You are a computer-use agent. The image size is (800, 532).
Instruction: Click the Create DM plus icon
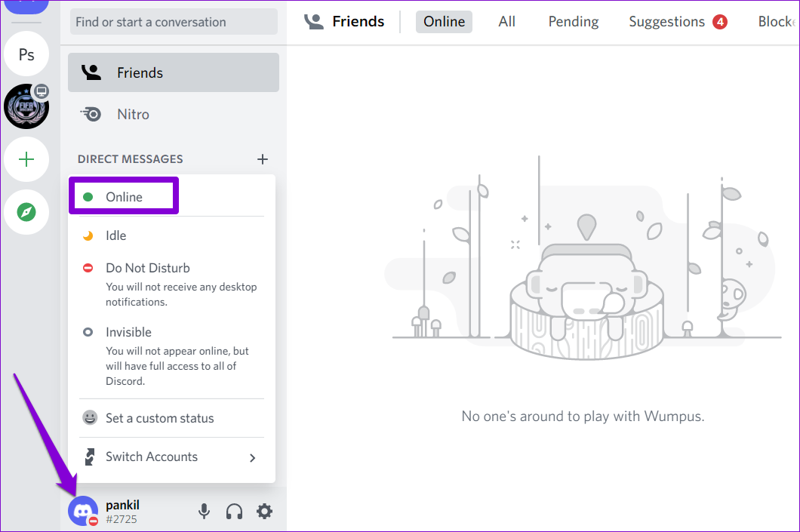(262, 159)
